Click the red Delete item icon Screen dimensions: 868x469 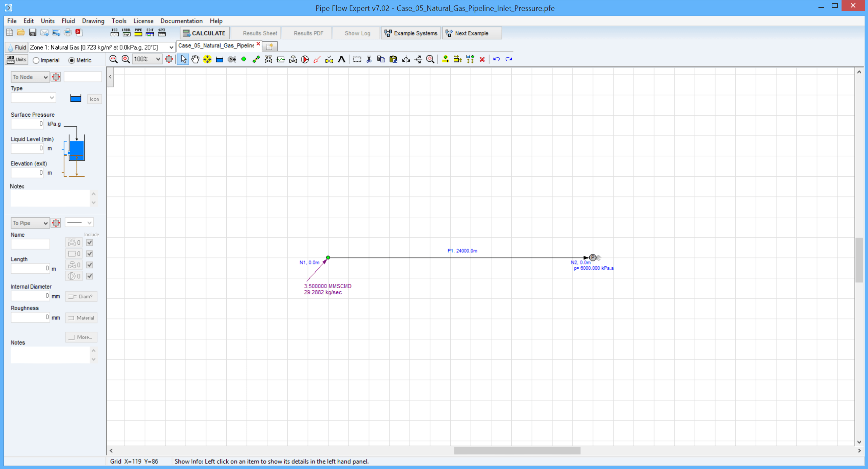tap(482, 59)
